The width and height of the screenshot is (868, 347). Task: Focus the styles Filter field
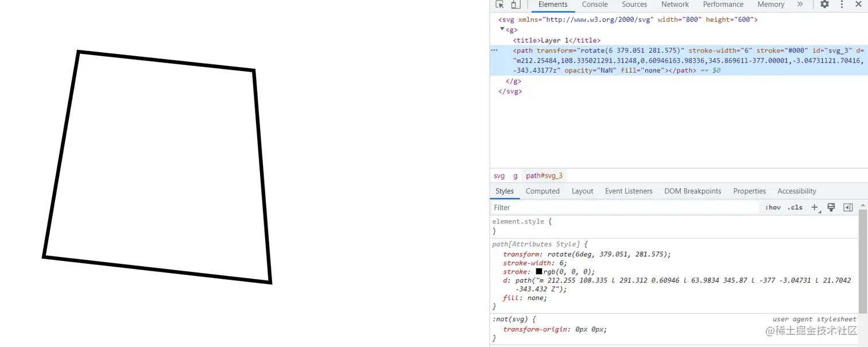tap(625, 208)
